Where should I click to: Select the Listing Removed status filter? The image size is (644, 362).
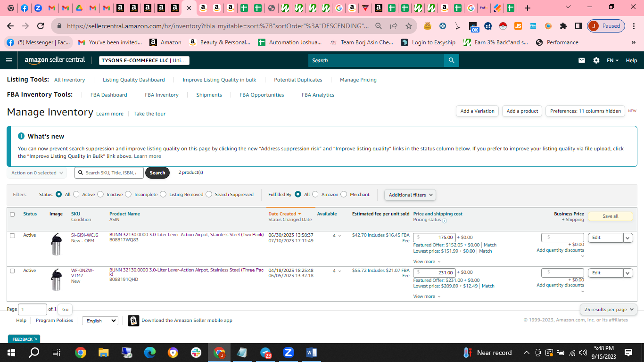163,194
